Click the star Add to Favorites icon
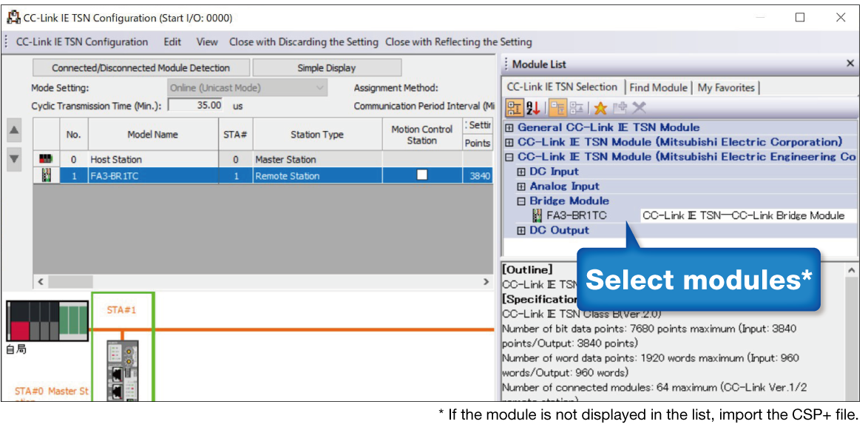 tap(600, 108)
